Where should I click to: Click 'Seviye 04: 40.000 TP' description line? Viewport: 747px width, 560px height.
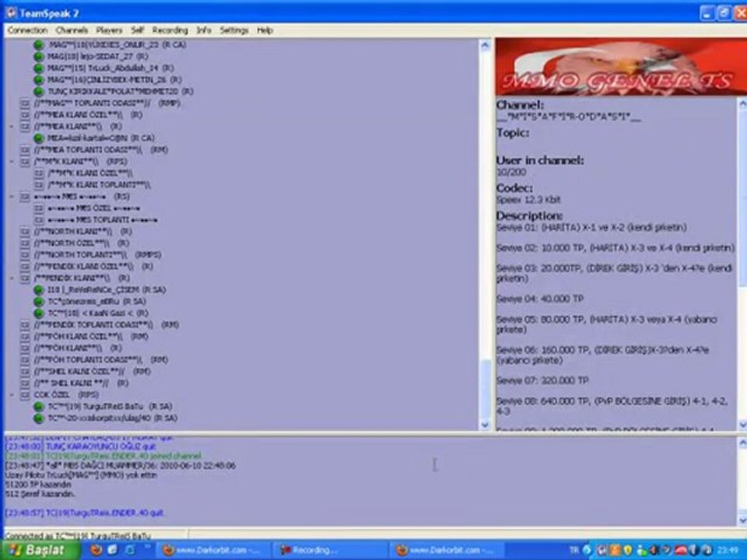(x=540, y=299)
